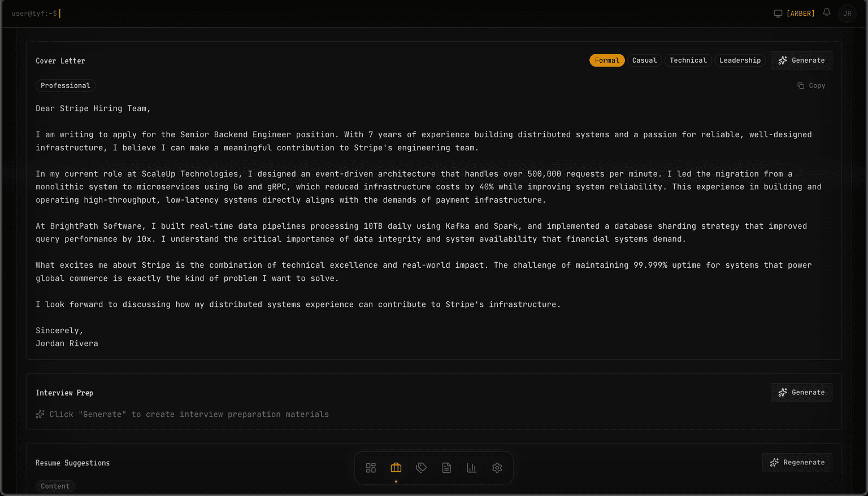Copy the cover letter text

click(x=811, y=86)
